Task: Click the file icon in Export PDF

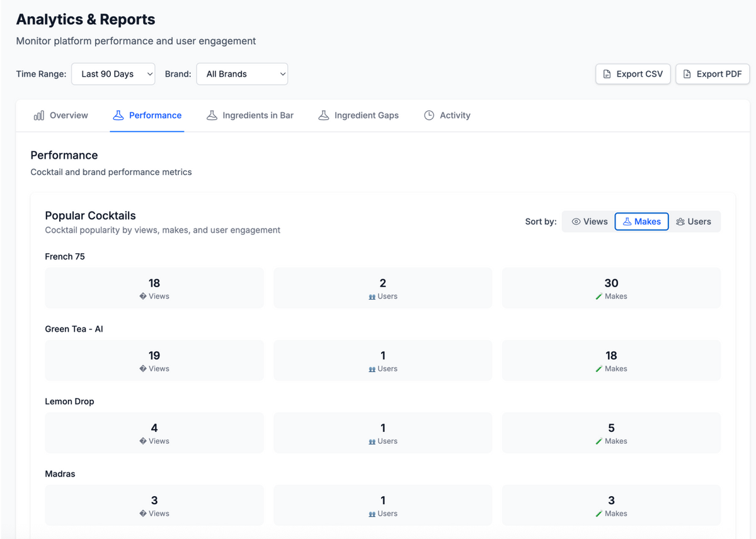Action: [687, 74]
